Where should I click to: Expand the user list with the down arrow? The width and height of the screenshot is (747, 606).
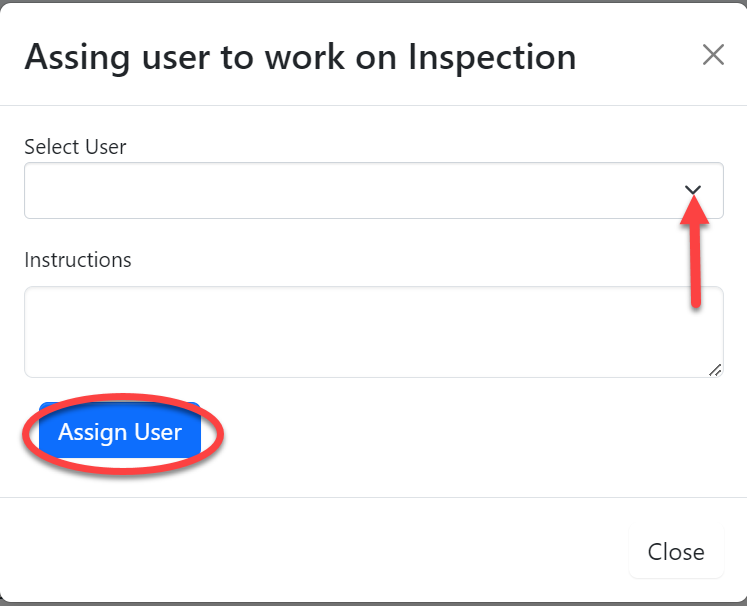[693, 191]
